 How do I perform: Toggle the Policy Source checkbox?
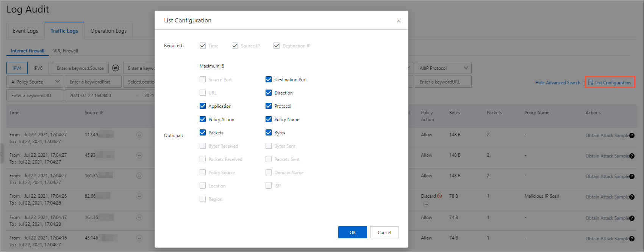coord(203,172)
